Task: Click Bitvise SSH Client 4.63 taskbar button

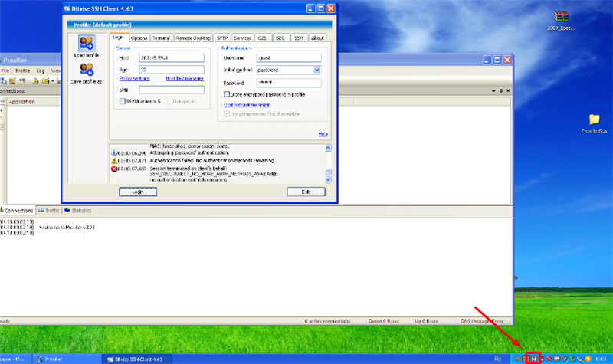Action: click(x=136, y=359)
